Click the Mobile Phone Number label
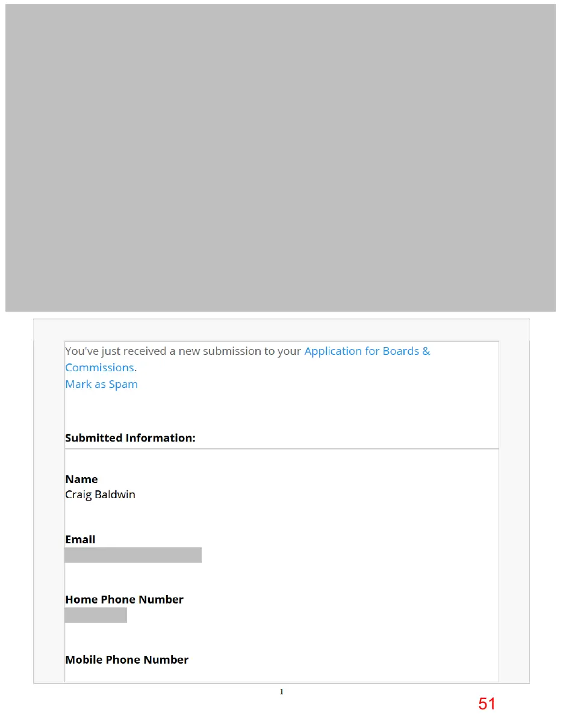 (126, 660)
